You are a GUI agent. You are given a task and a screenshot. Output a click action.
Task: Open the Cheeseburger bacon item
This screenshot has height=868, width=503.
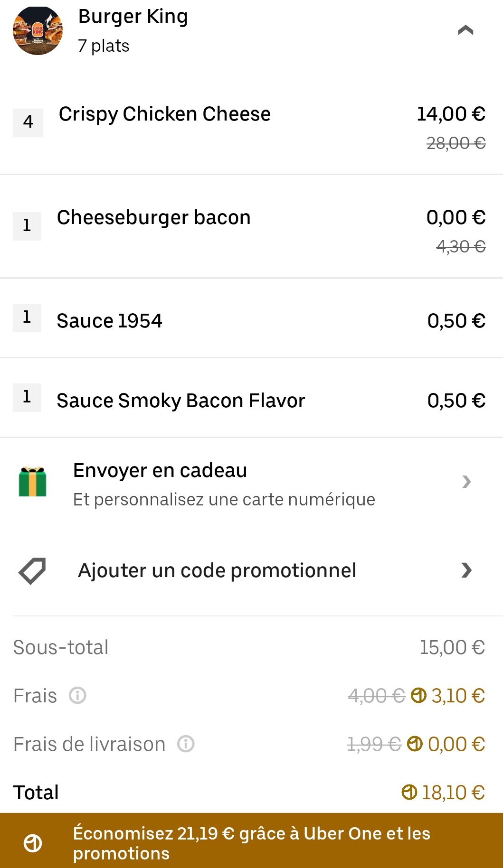(x=153, y=218)
